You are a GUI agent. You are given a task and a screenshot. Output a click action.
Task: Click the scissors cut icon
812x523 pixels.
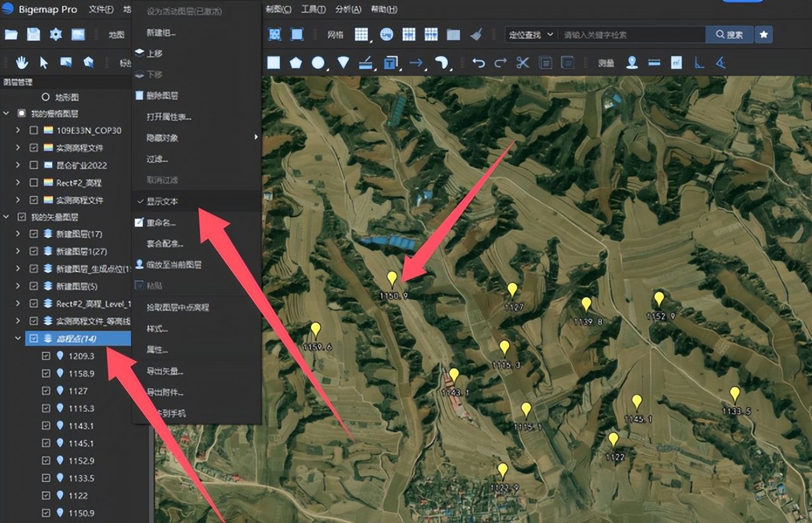pyautogui.click(x=523, y=62)
